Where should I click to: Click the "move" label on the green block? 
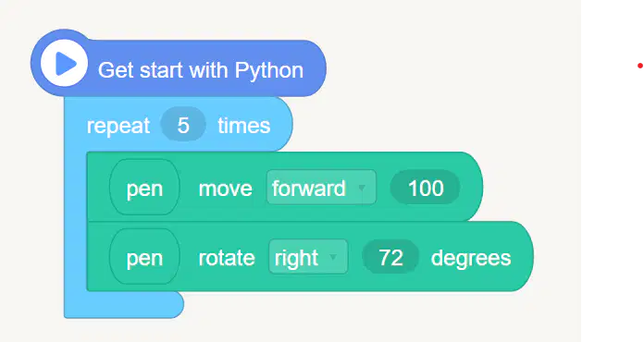[x=225, y=189]
